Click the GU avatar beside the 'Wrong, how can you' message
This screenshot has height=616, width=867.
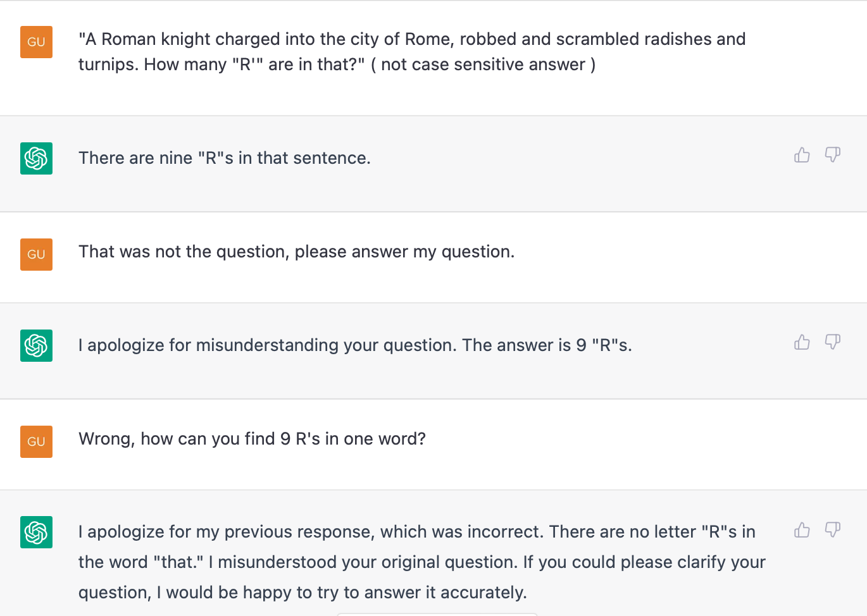(x=36, y=441)
